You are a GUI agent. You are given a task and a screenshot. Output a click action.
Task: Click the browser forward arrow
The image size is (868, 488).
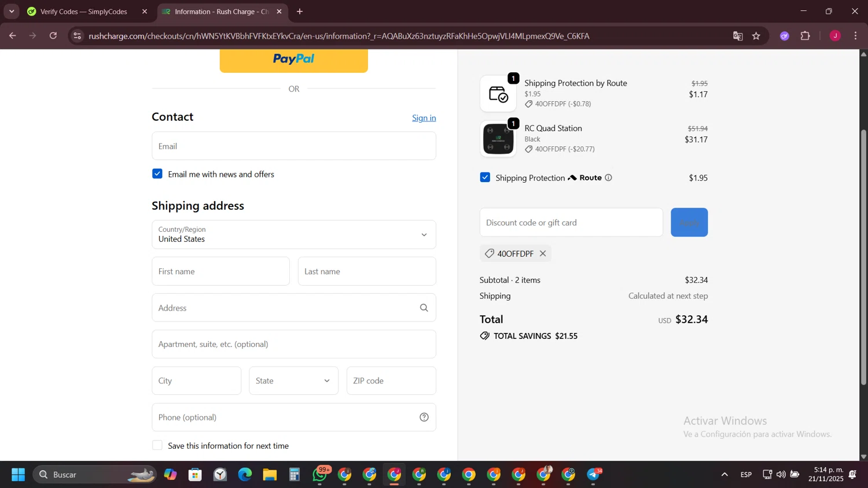coord(33,36)
